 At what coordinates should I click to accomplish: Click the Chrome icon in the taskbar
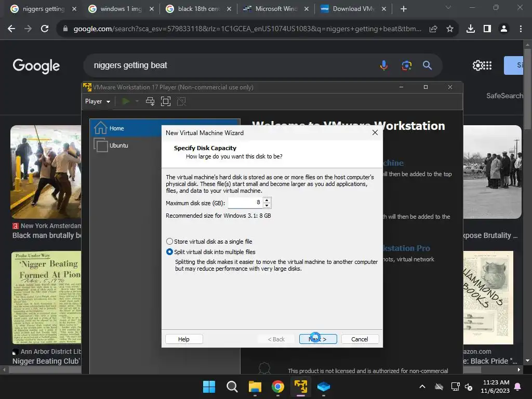point(278,387)
